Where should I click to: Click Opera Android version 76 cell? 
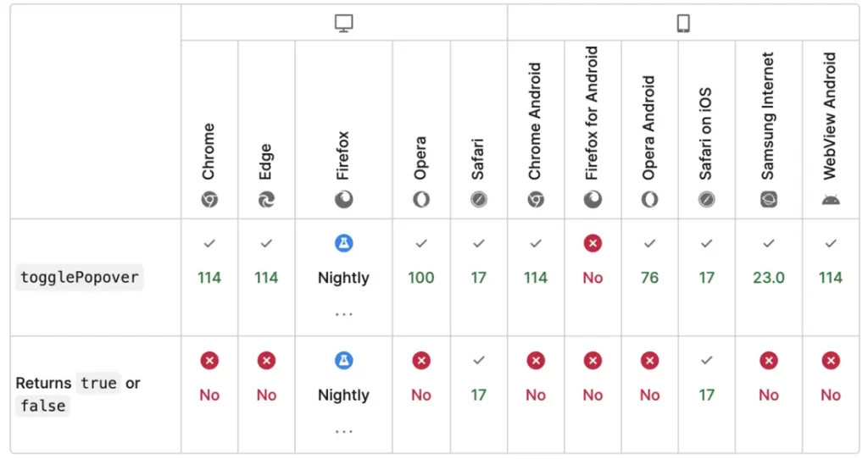(649, 277)
